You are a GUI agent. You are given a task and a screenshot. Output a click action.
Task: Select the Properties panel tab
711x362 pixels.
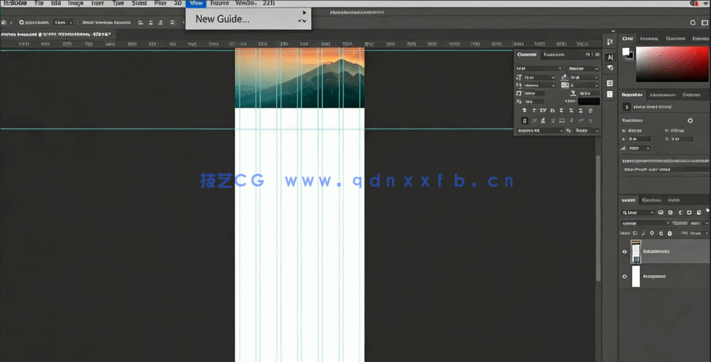coord(633,95)
